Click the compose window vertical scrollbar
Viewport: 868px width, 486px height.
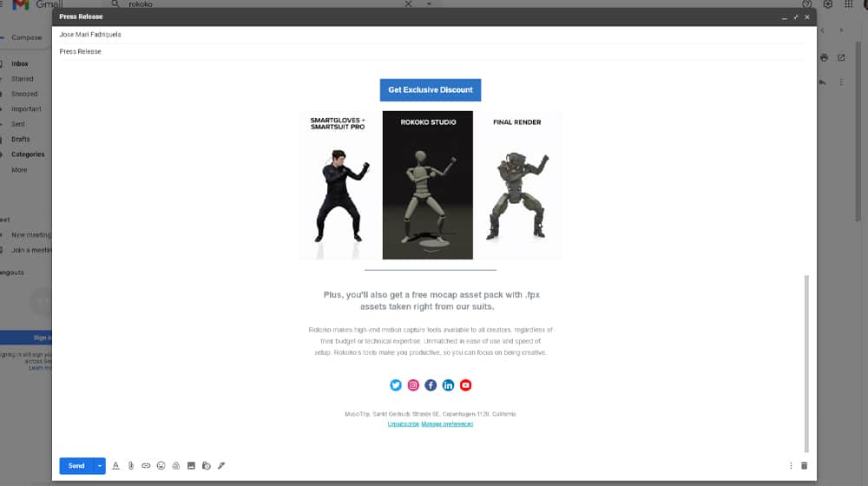tap(806, 364)
